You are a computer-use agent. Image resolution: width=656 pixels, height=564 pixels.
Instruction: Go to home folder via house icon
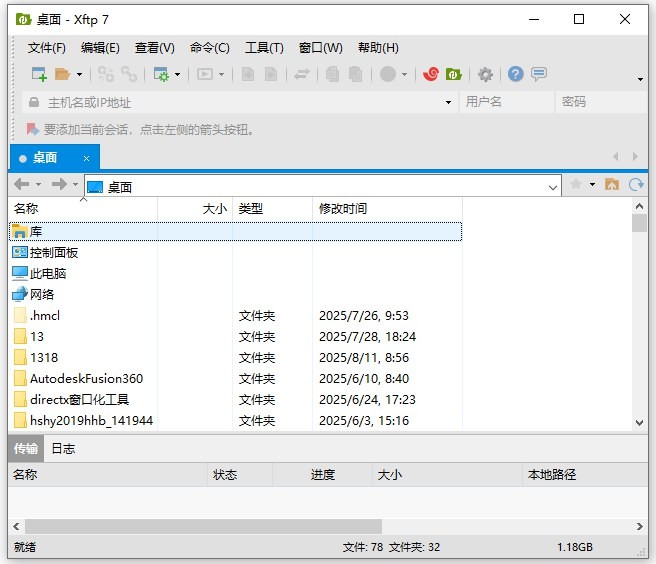pos(612,184)
